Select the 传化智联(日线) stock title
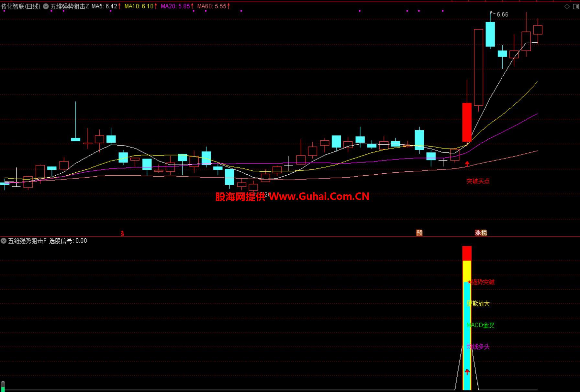This screenshot has height=392, width=580. [21, 6]
